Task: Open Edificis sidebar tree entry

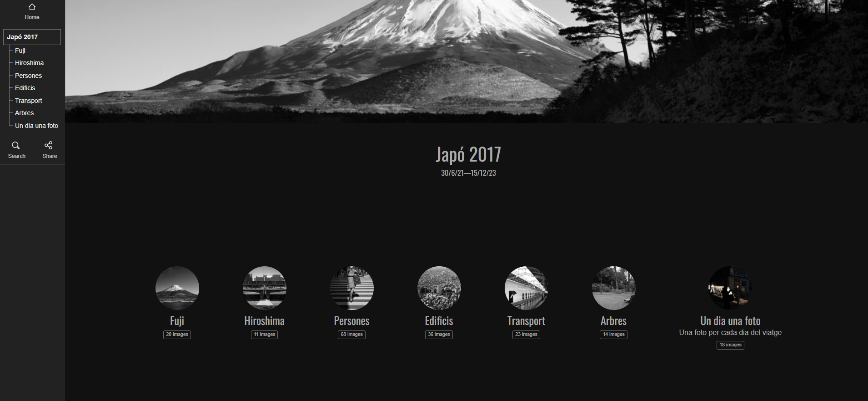Action: 25,88
